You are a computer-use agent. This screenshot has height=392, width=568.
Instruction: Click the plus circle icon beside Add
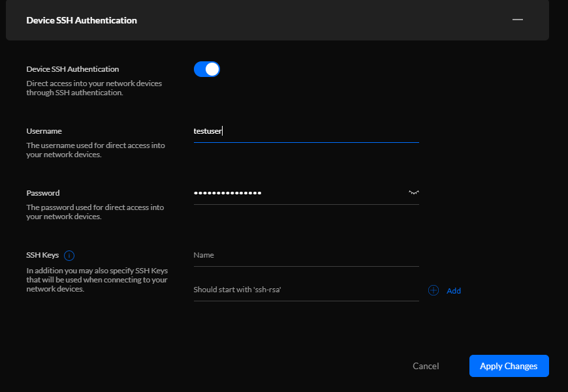434,290
